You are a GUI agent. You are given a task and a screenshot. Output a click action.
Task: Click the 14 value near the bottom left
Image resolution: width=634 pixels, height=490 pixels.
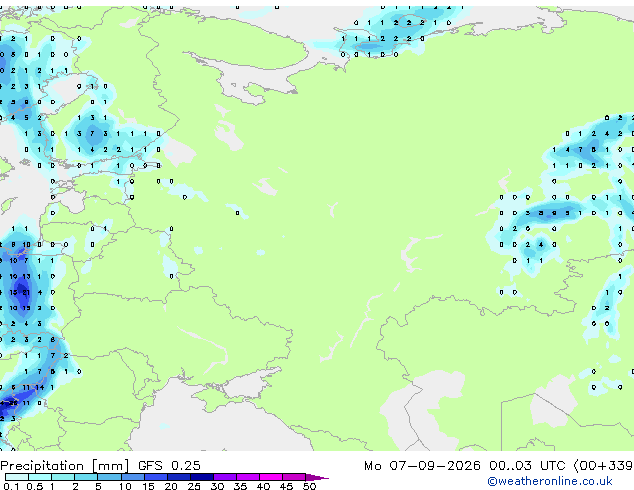point(39,387)
